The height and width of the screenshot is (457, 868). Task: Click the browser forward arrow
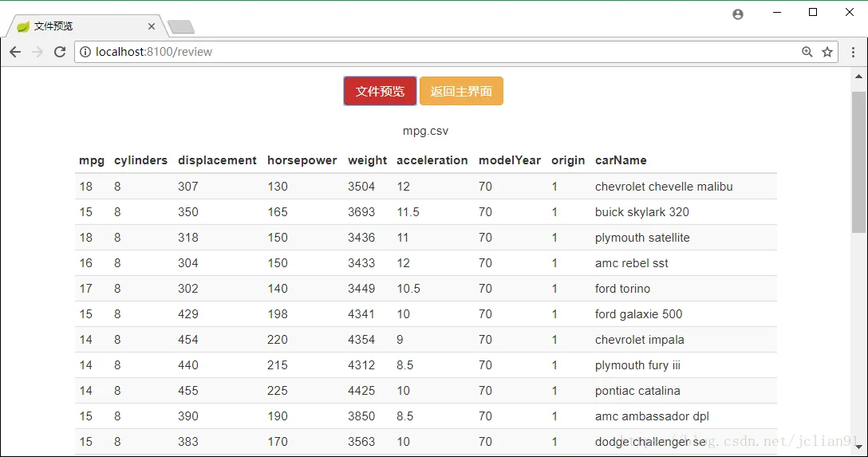pyautogui.click(x=37, y=52)
